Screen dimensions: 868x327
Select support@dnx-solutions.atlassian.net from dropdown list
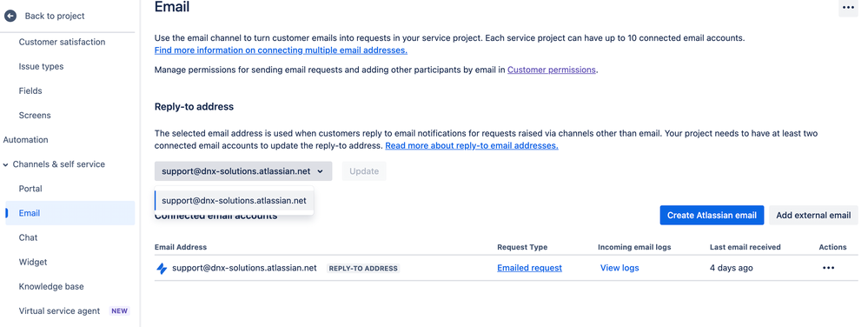pyautogui.click(x=235, y=201)
